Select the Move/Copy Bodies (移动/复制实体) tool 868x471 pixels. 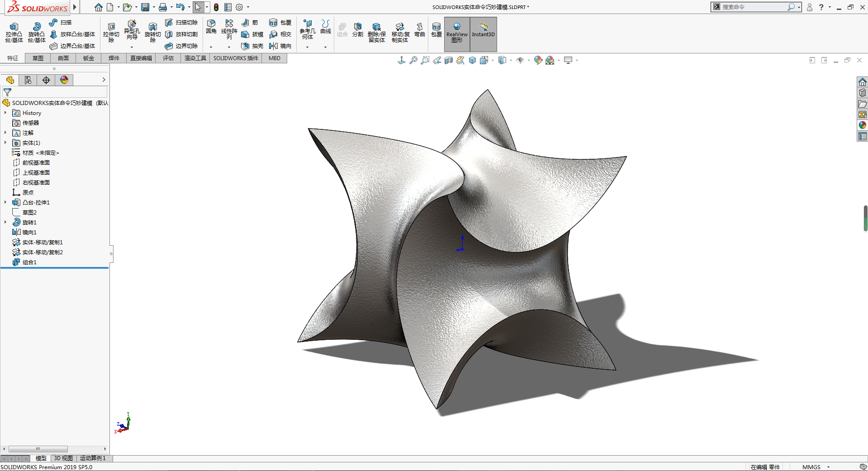point(400,33)
